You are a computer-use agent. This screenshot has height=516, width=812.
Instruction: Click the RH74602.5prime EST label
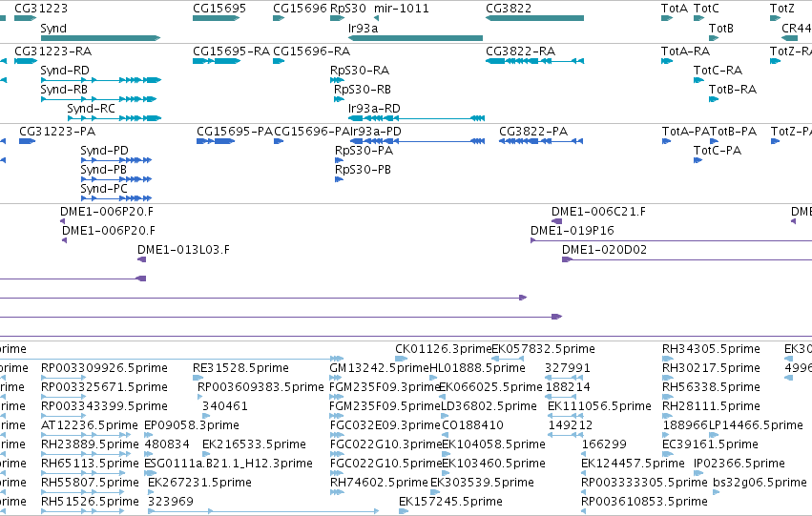pos(380,483)
